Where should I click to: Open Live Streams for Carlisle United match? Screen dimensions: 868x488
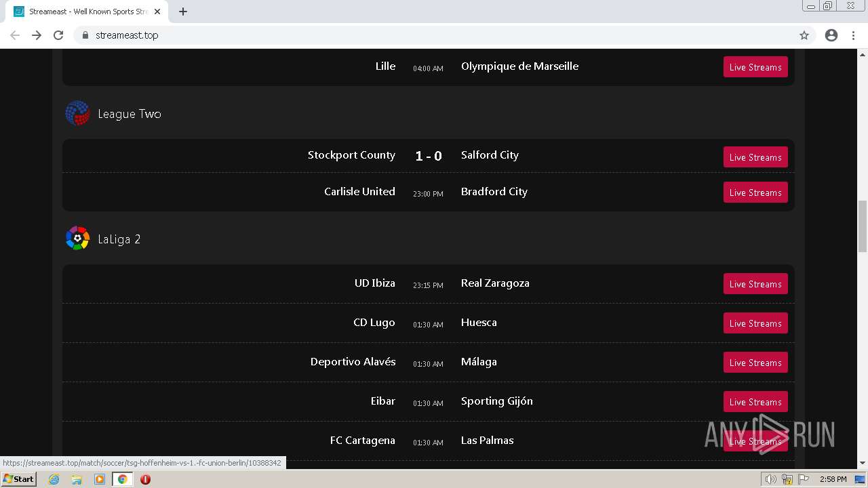pos(755,192)
